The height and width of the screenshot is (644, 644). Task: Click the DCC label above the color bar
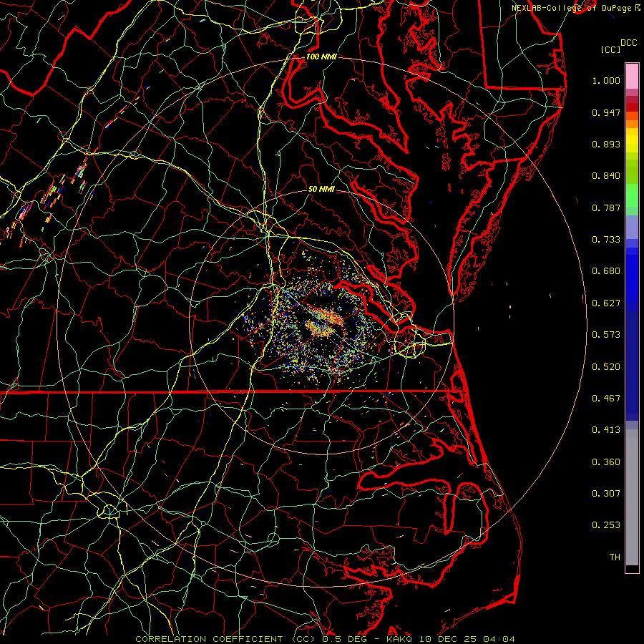click(628, 43)
